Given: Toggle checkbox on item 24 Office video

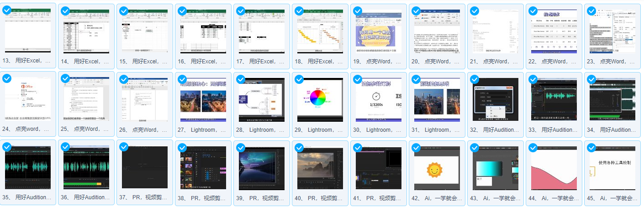Looking at the screenshot, I should [7, 79].
